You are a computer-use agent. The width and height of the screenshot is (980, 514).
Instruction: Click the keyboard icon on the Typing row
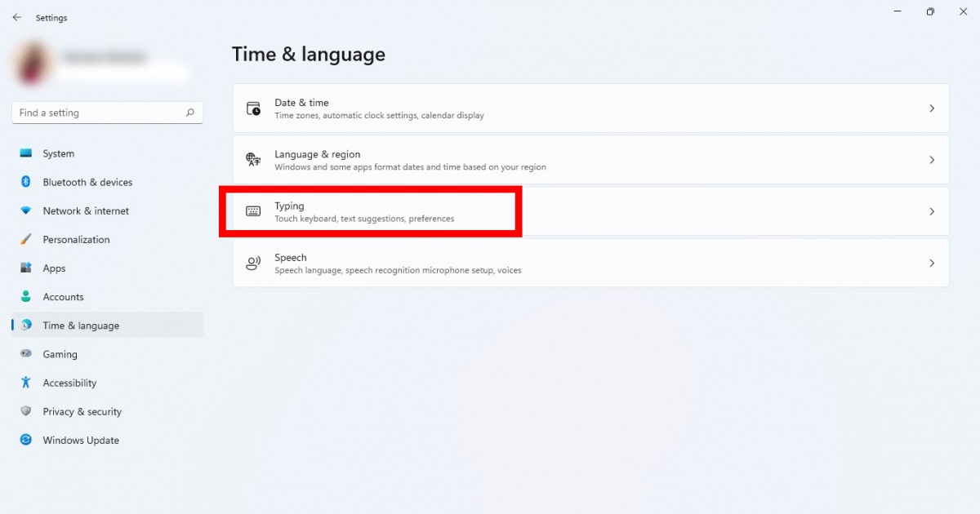click(x=253, y=211)
